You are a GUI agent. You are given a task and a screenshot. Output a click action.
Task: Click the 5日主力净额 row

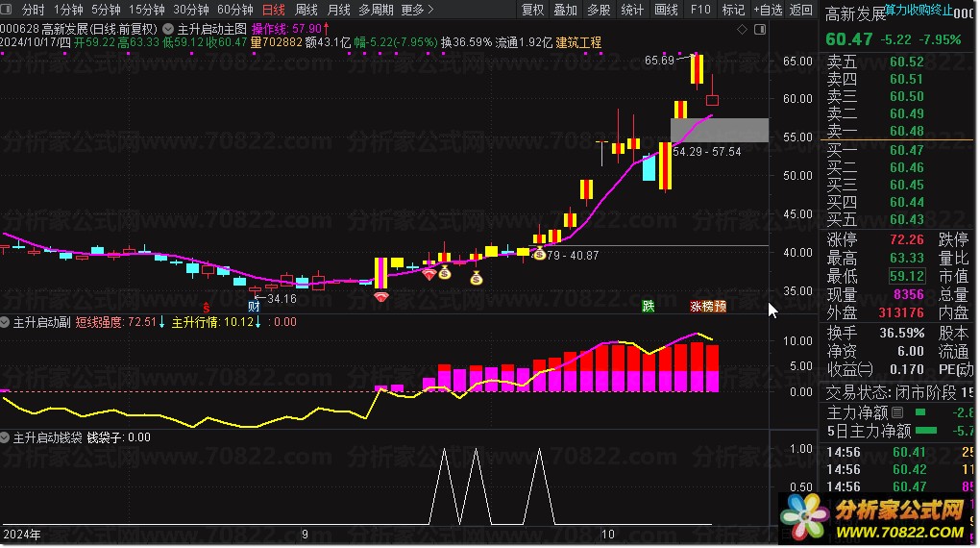pos(899,431)
